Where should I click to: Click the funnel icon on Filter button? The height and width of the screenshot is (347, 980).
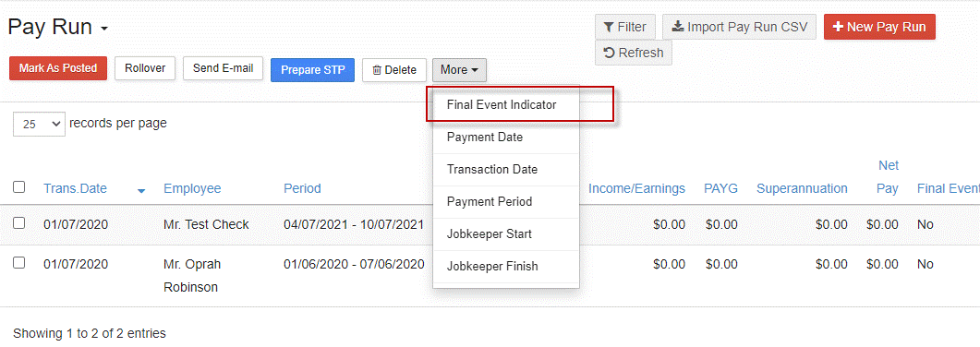[x=608, y=27]
